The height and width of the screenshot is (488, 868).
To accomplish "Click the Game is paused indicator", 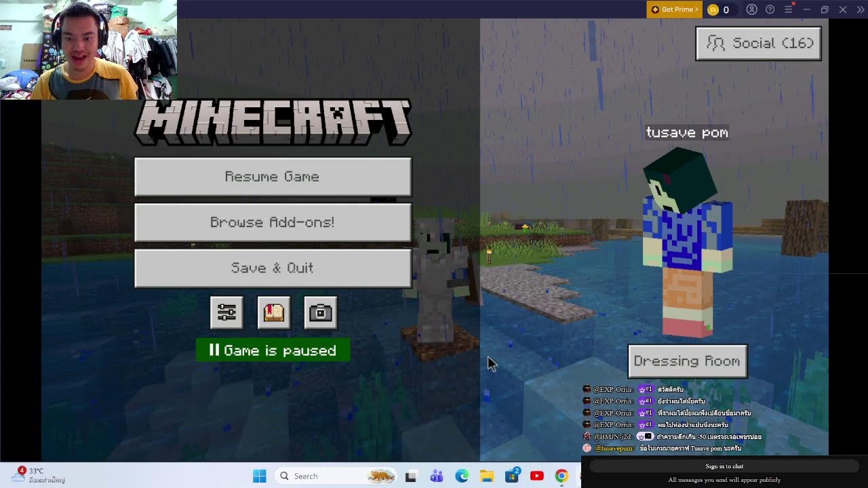I will (273, 350).
